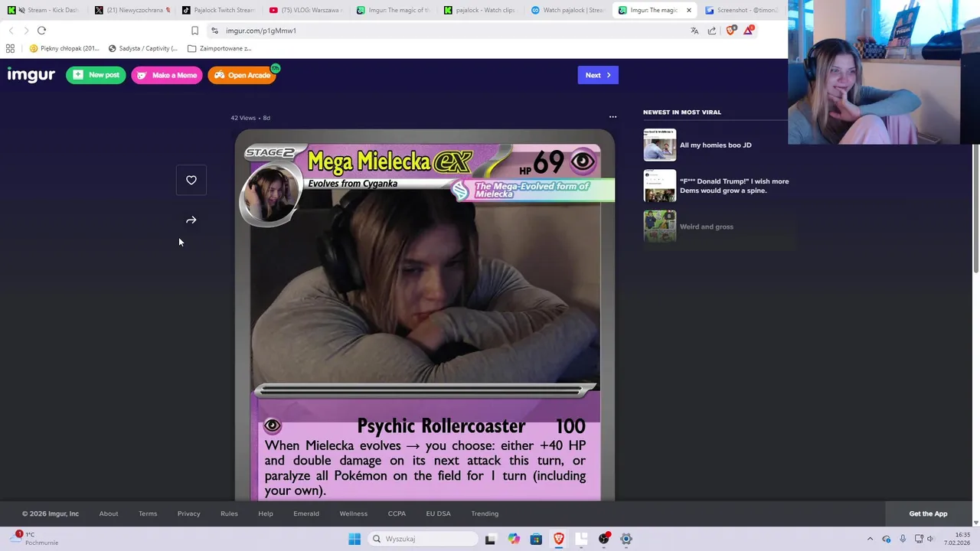Share the post with arrow icon

[191, 220]
